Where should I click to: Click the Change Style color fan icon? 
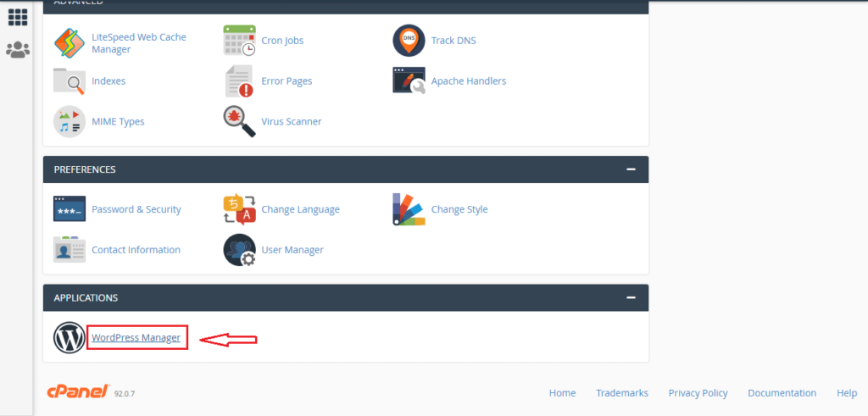409,209
